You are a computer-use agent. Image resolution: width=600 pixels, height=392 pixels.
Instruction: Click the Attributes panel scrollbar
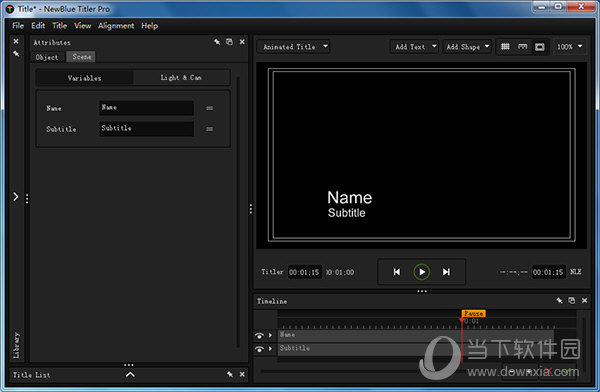pos(238,212)
